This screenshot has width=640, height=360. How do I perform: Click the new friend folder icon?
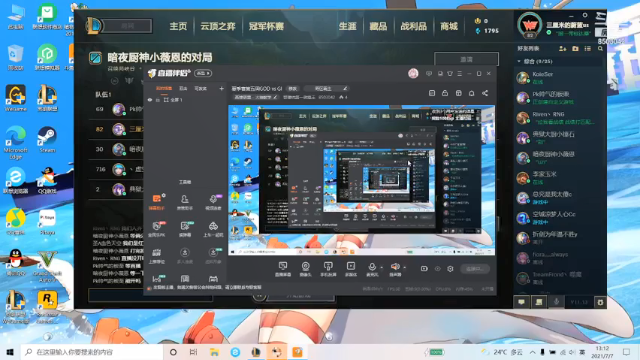575,49
